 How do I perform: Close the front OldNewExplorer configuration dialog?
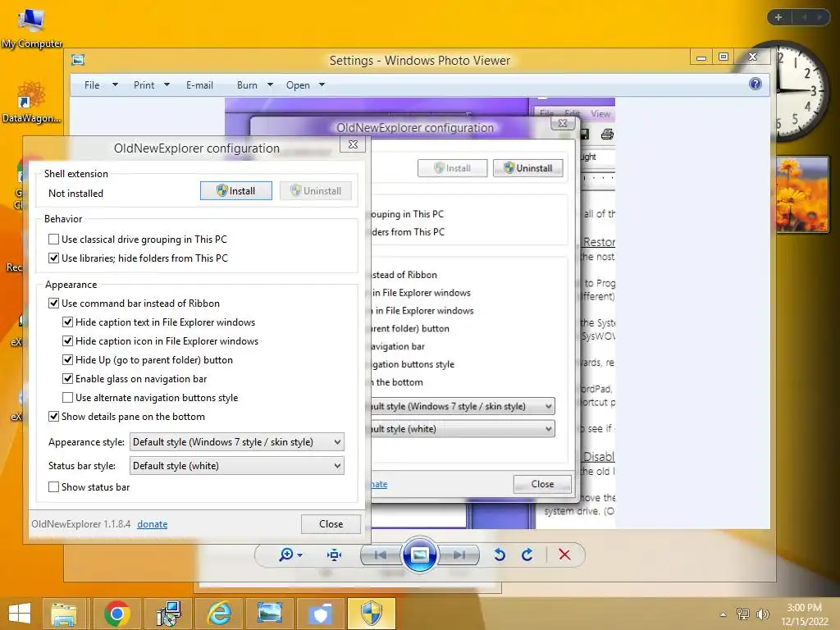(x=353, y=144)
